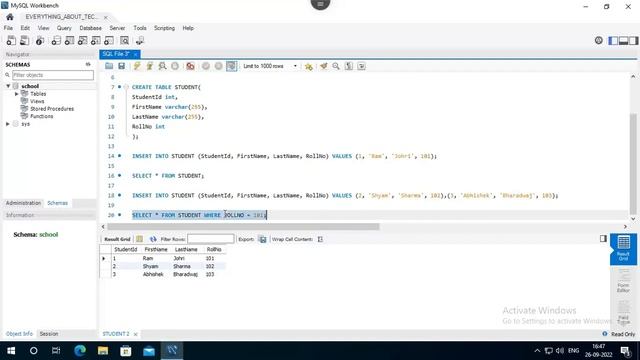Image resolution: width=640 pixels, height=360 pixels.
Task: Click the Home screen icon
Action: coord(10,17)
